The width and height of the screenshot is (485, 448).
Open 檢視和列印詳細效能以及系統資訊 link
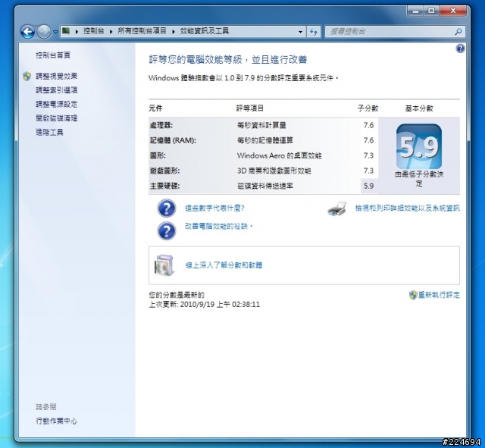(x=407, y=208)
